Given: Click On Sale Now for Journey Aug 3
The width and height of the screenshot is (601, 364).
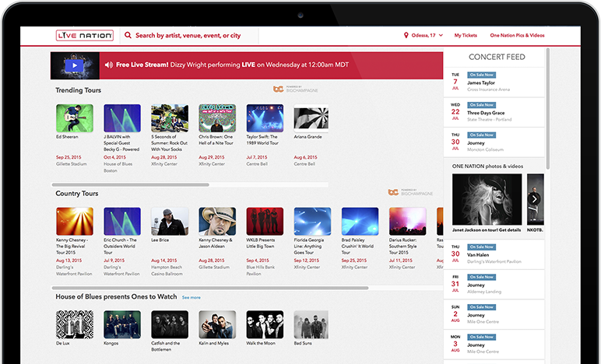Looking at the screenshot, I should click(481, 338).
